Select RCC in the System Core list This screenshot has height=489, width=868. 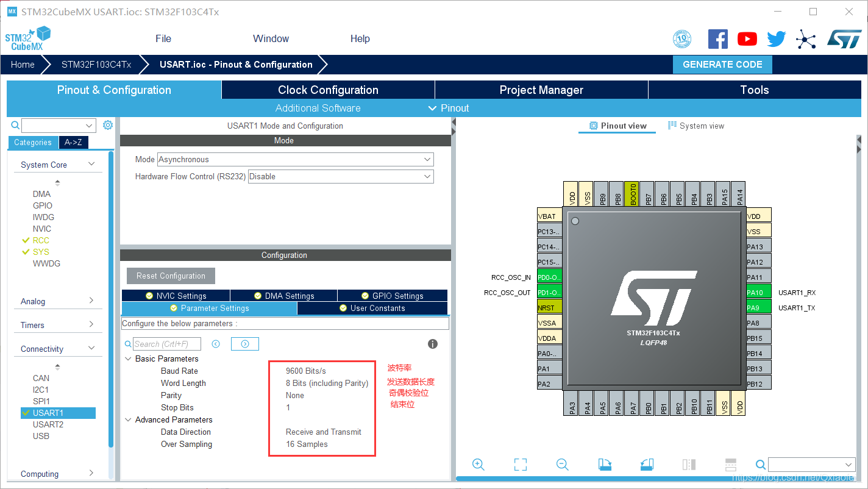tap(41, 240)
